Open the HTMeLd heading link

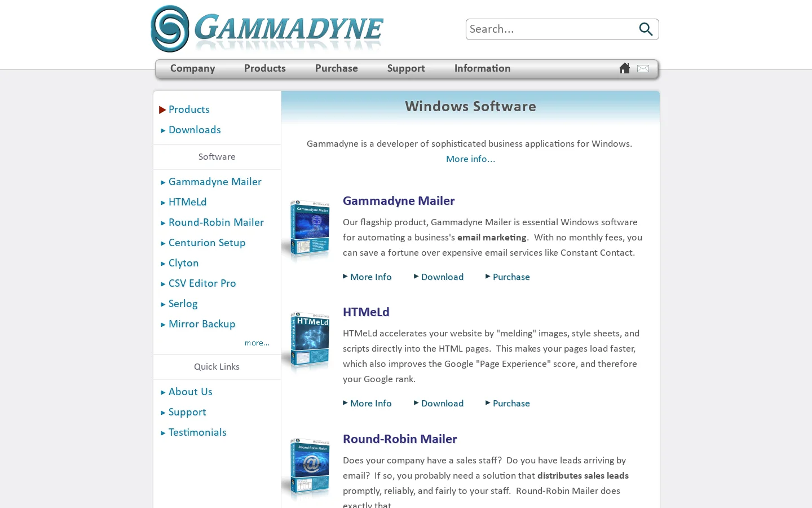(366, 312)
